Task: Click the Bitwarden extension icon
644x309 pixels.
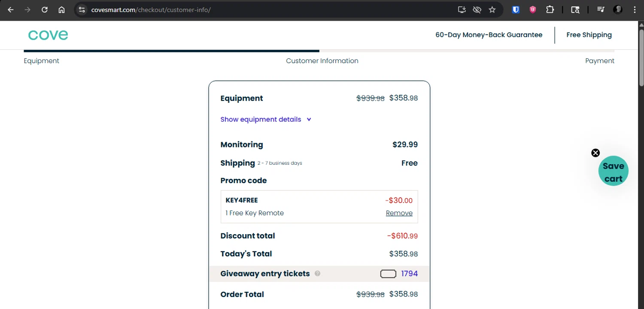Action: [516, 9]
